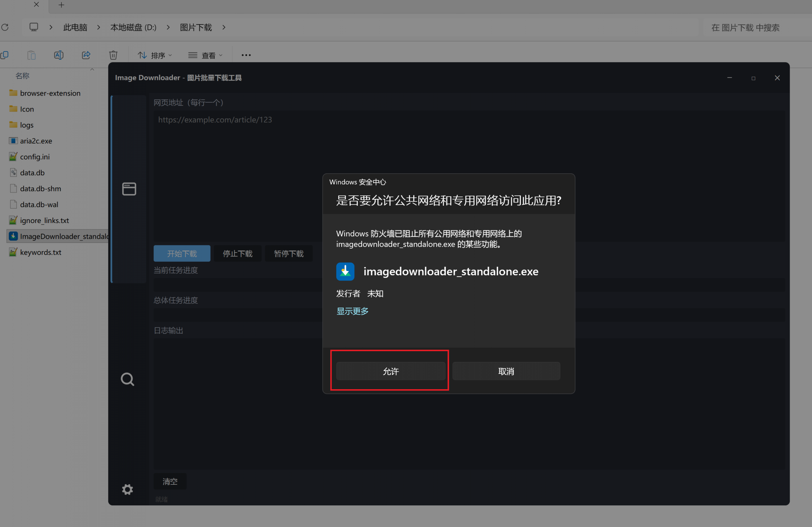Image resolution: width=812 pixels, height=527 pixels.
Task: Close the Image Downloader window
Action: click(x=777, y=78)
